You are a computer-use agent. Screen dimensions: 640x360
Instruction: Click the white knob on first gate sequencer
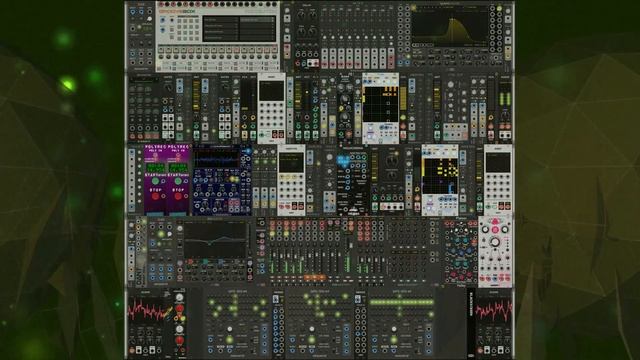(x=230, y=329)
